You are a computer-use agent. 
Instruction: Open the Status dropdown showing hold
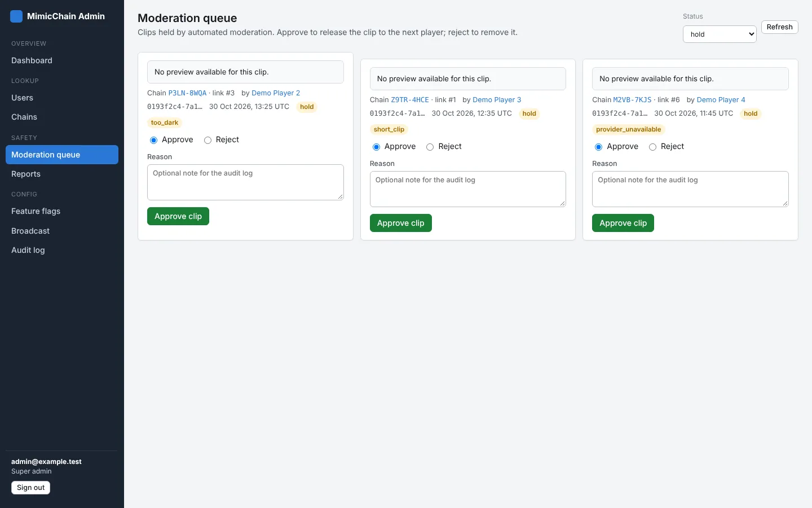[x=720, y=34]
